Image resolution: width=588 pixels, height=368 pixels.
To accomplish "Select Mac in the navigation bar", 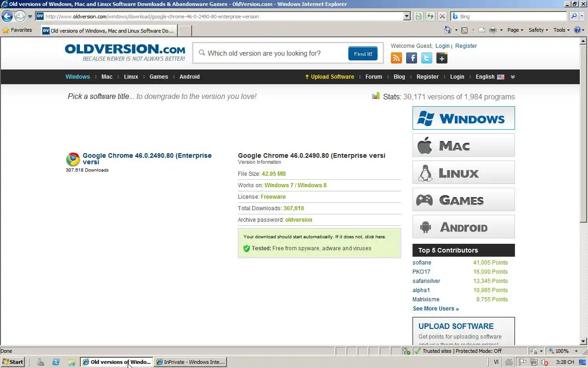I will 107,77.
